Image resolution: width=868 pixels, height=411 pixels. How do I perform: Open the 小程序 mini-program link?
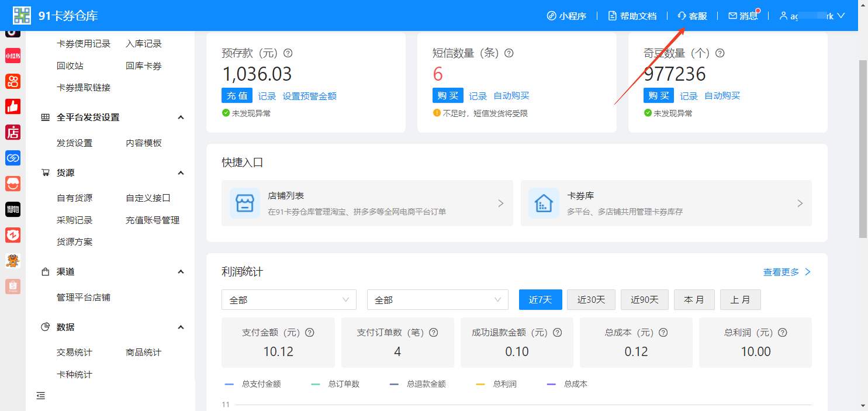coord(566,16)
